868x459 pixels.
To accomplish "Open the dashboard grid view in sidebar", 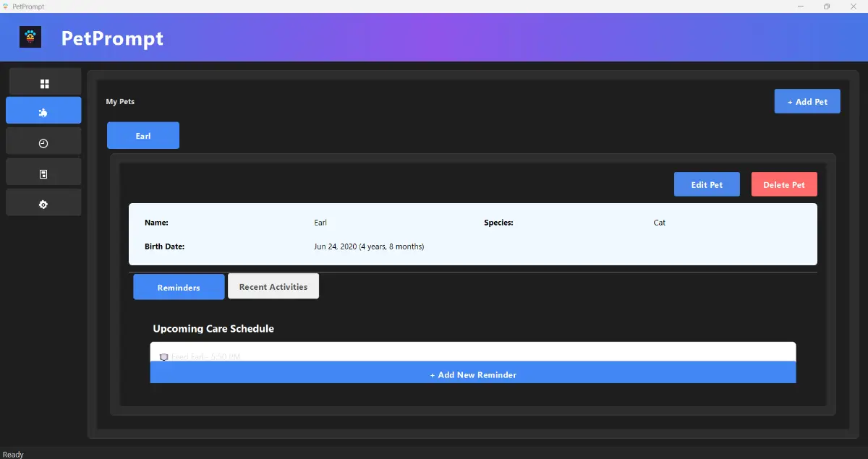I will point(43,84).
